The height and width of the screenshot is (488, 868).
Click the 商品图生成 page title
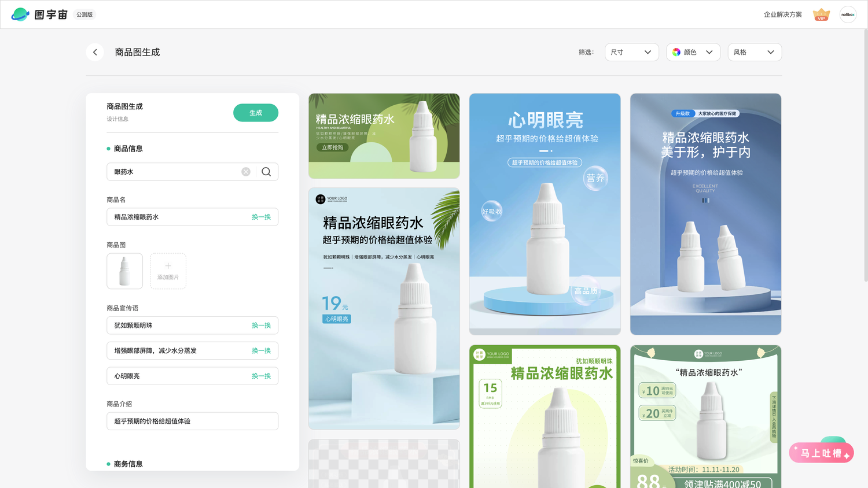(137, 52)
